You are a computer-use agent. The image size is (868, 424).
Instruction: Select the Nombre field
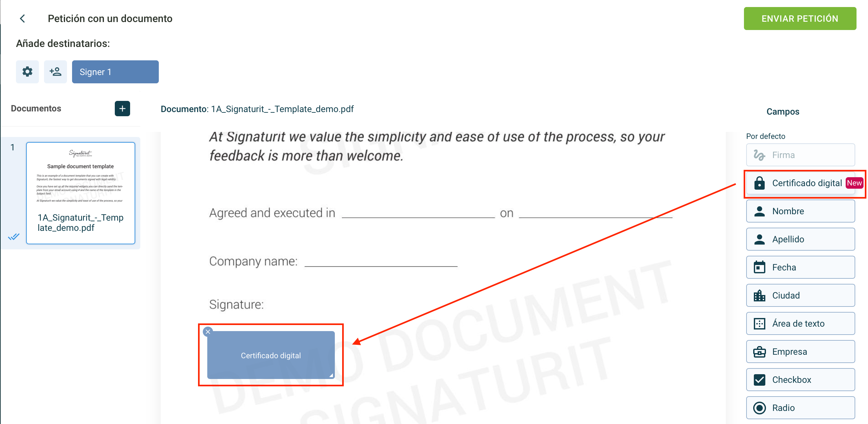800,211
